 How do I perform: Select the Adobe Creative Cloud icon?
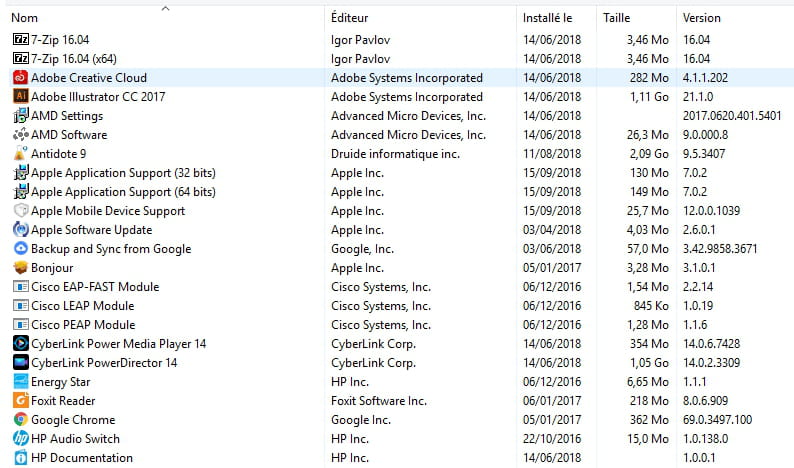[x=20, y=77]
